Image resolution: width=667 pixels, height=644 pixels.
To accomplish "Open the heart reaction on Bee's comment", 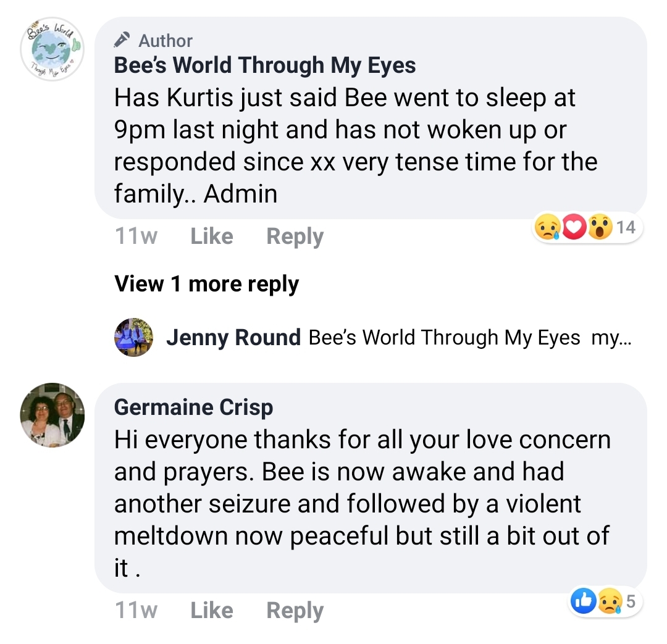I will click(x=574, y=228).
